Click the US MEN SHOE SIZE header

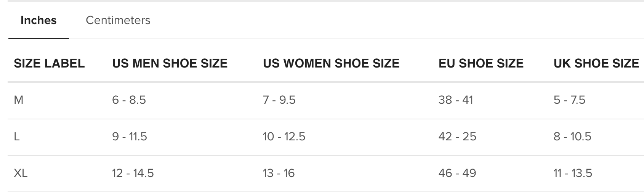[x=170, y=63]
